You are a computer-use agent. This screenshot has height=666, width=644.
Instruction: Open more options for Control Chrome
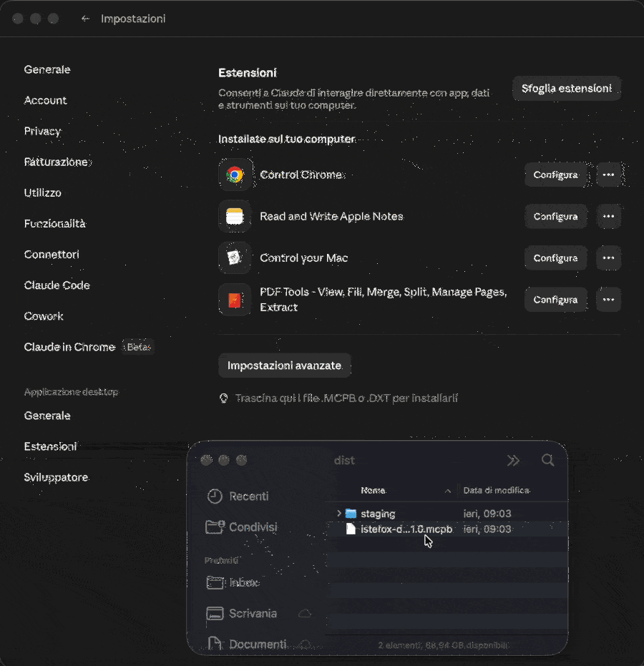pos(608,175)
